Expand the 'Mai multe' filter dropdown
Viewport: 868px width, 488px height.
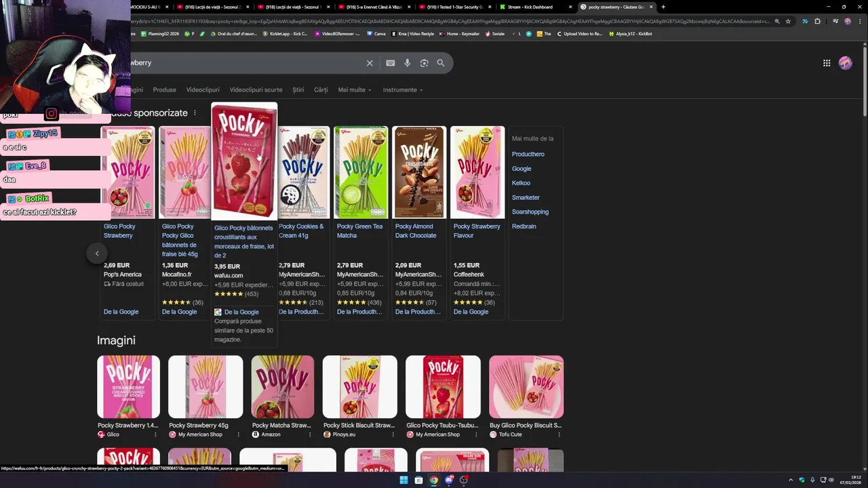pyautogui.click(x=355, y=90)
